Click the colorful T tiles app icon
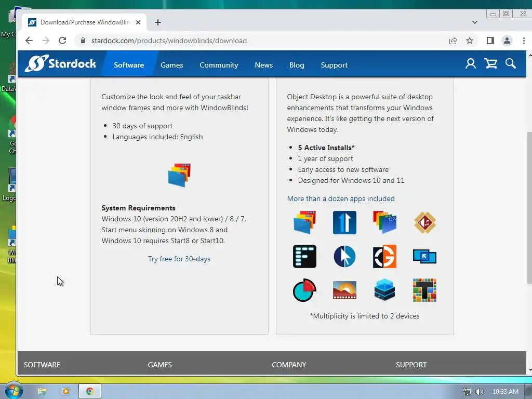This screenshot has width=532, height=399. click(x=424, y=290)
